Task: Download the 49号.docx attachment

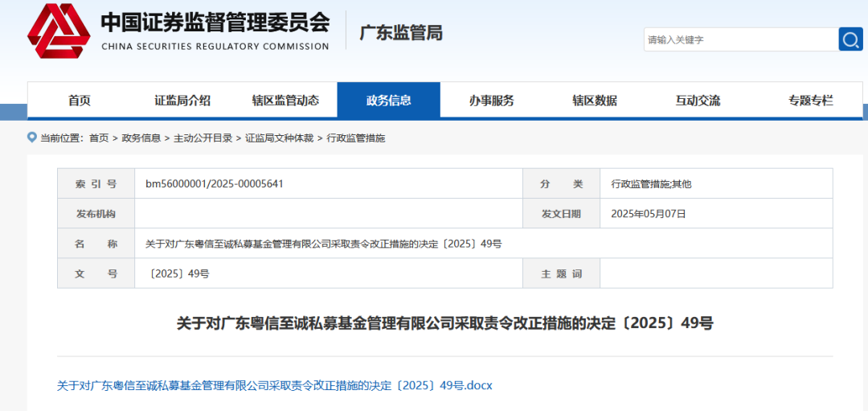Action: (274, 385)
